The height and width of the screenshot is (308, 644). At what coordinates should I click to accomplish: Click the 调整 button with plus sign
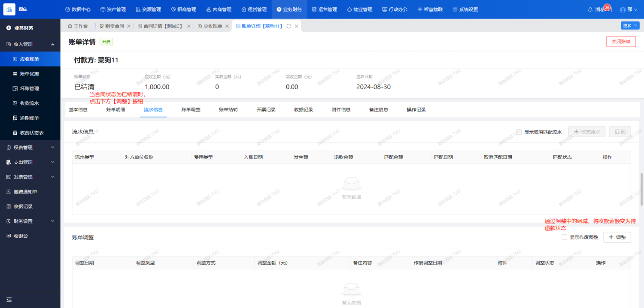pyautogui.click(x=617, y=237)
